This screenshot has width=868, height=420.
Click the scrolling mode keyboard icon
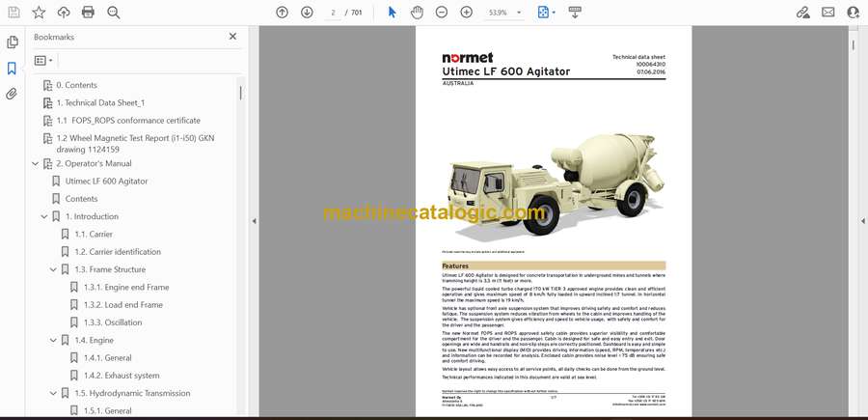(x=575, y=13)
